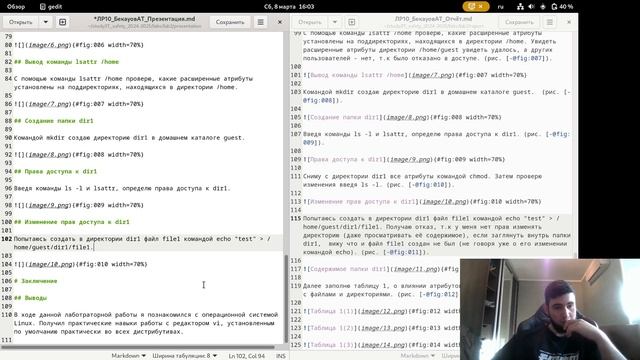Expand the recent files arrow beside left Открыть
The width and height of the screenshot is (640, 360).
46,22
